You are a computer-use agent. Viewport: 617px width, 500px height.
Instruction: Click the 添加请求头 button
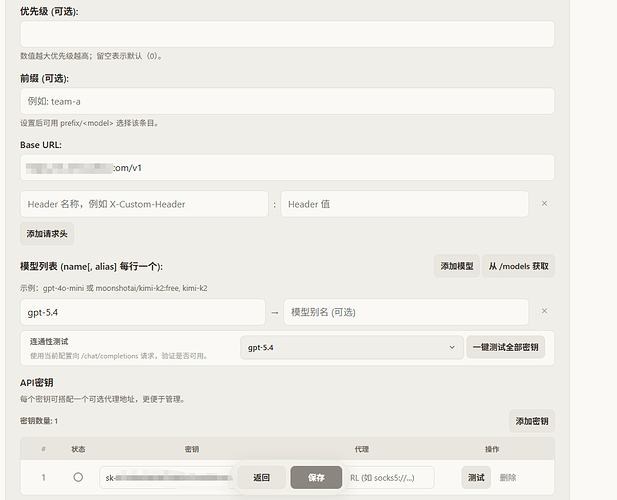pos(47,234)
